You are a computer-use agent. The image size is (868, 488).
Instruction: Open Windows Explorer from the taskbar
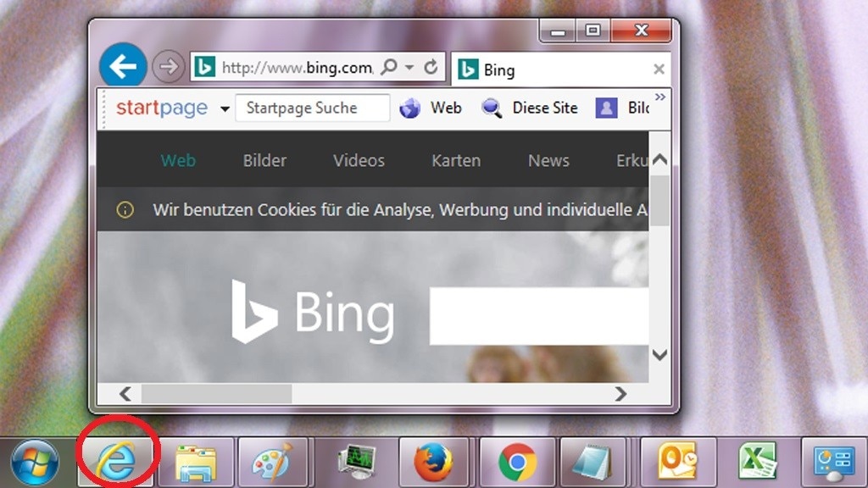[196, 463]
